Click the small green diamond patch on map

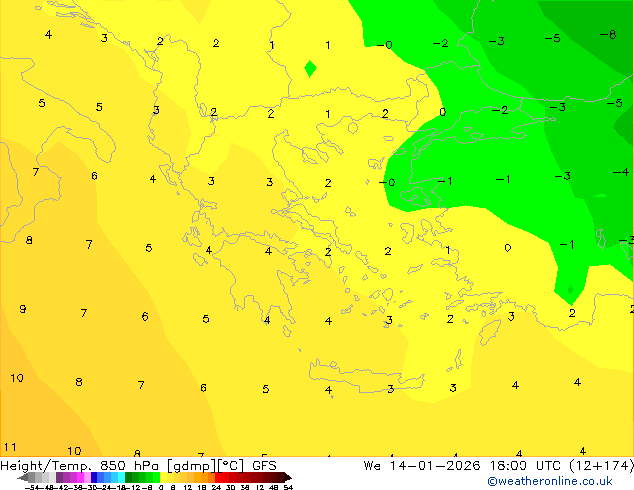click(x=310, y=69)
